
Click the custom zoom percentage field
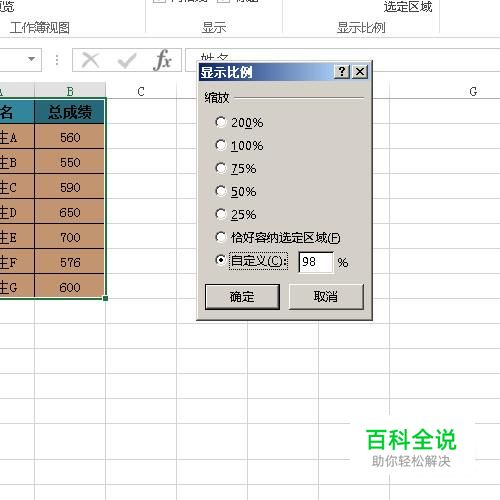[316, 262]
